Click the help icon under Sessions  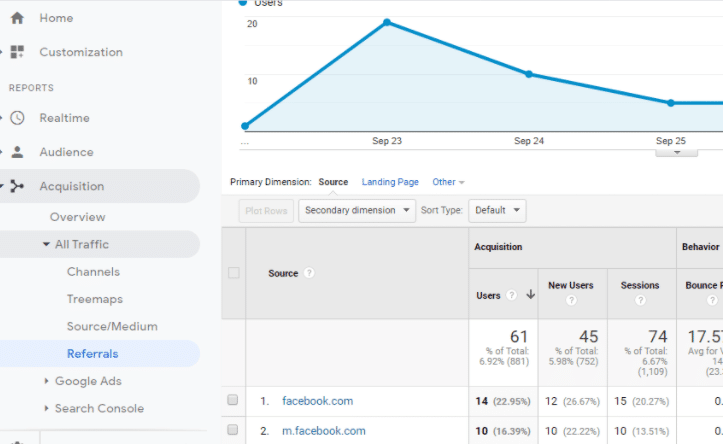(x=640, y=301)
